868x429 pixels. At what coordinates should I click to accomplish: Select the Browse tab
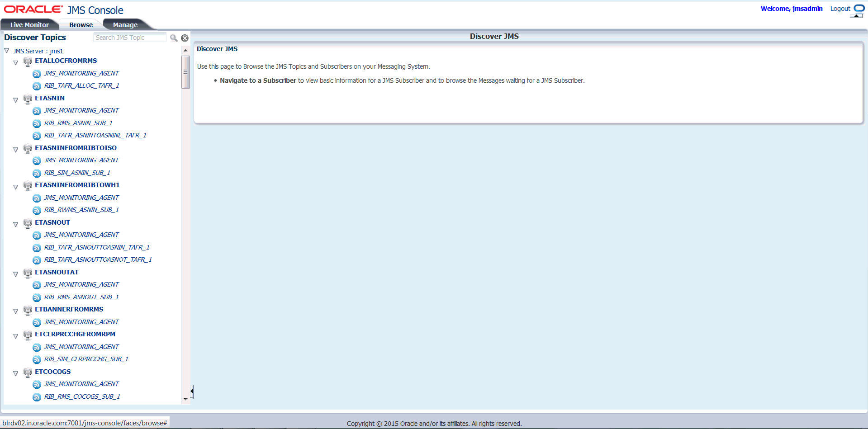[x=81, y=25]
